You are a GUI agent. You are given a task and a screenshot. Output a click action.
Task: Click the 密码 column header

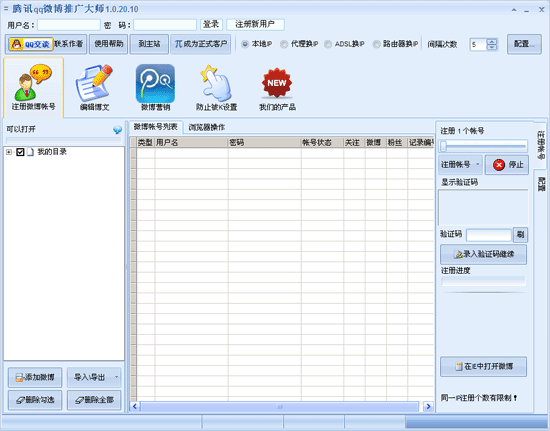tap(264, 142)
